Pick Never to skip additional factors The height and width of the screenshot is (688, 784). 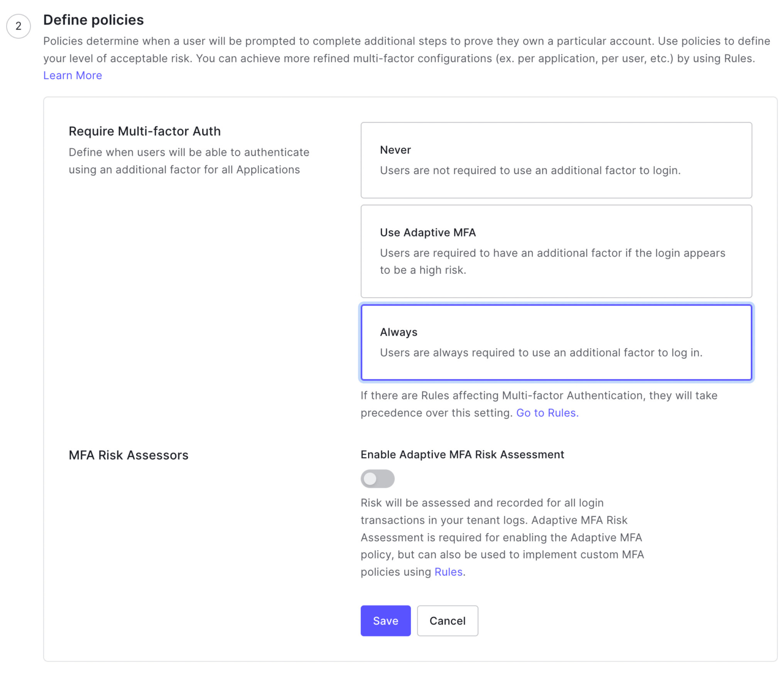click(556, 160)
